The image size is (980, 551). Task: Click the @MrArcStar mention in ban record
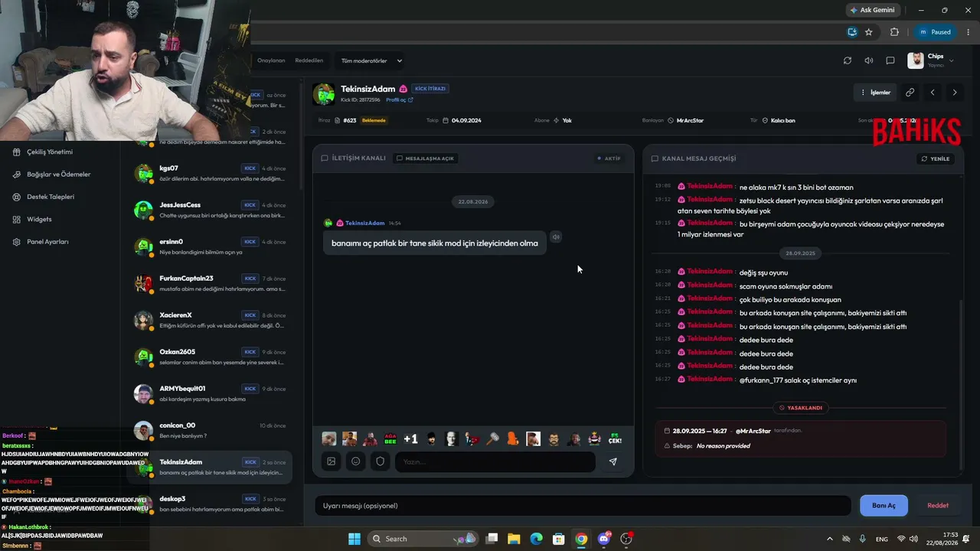pos(753,431)
